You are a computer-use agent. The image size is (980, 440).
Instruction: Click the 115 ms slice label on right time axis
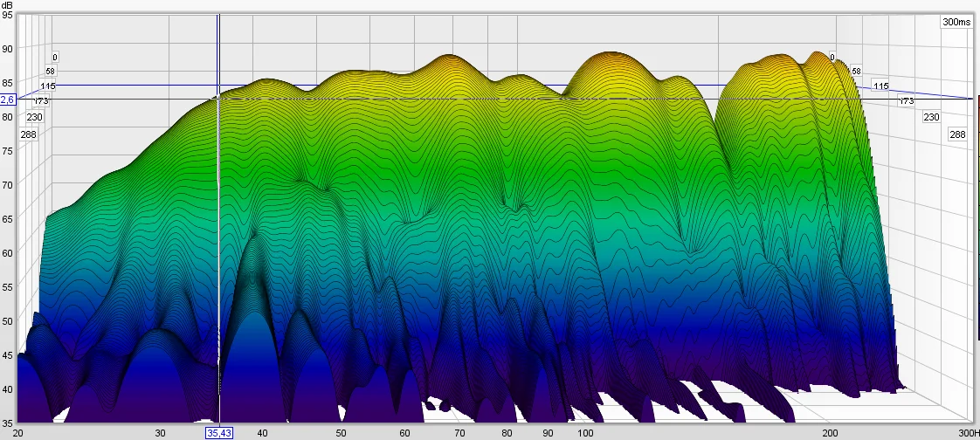point(880,86)
